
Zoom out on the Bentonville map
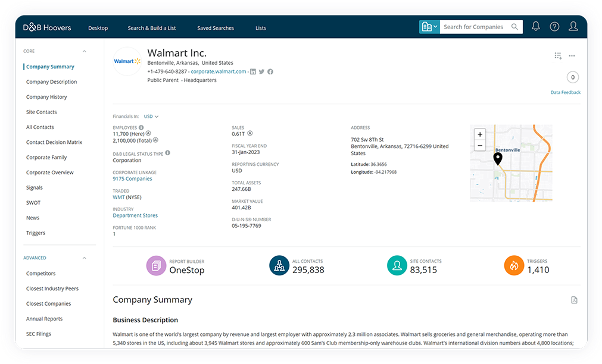[480, 146]
